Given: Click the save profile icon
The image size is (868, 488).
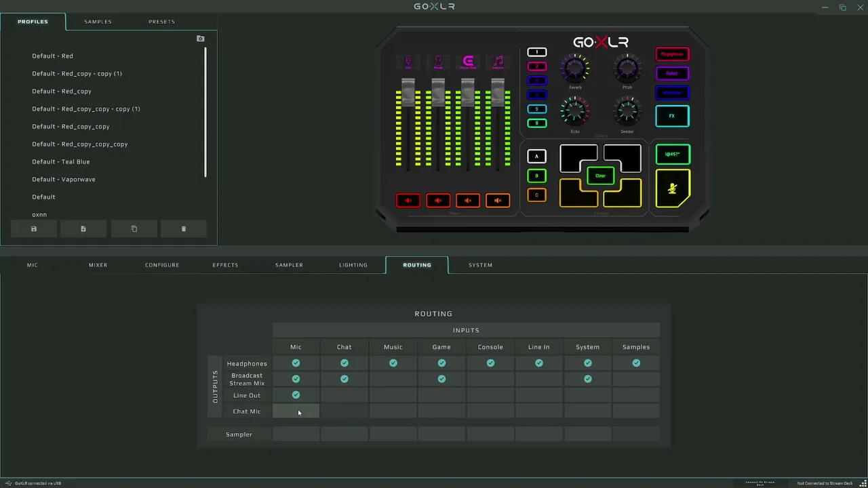Looking at the screenshot, I should (x=34, y=229).
